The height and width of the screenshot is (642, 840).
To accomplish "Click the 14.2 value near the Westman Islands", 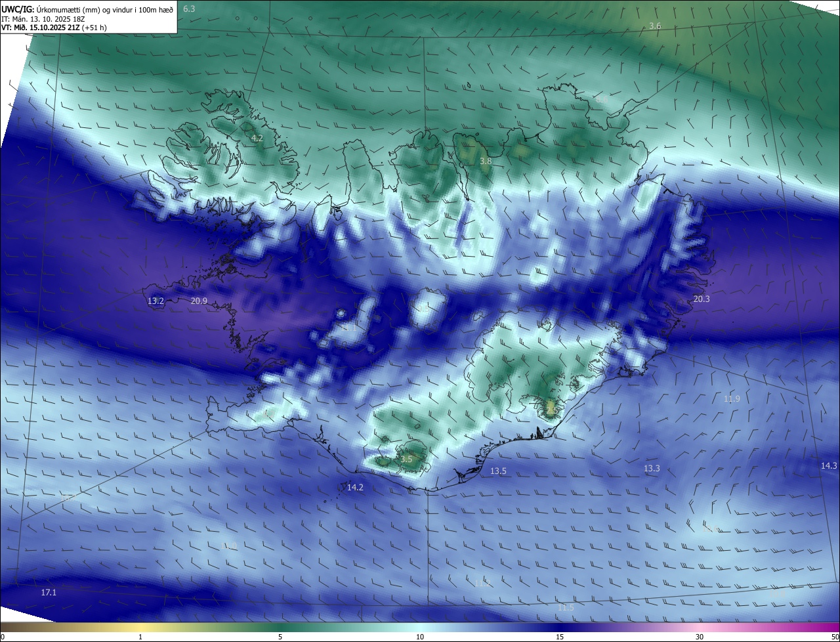I will click(x=355, y=487).
